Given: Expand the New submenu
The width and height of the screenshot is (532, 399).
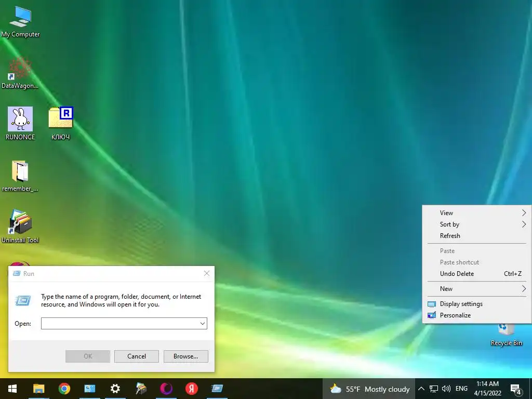Looking at the screenshot, I should click(477, 289).
